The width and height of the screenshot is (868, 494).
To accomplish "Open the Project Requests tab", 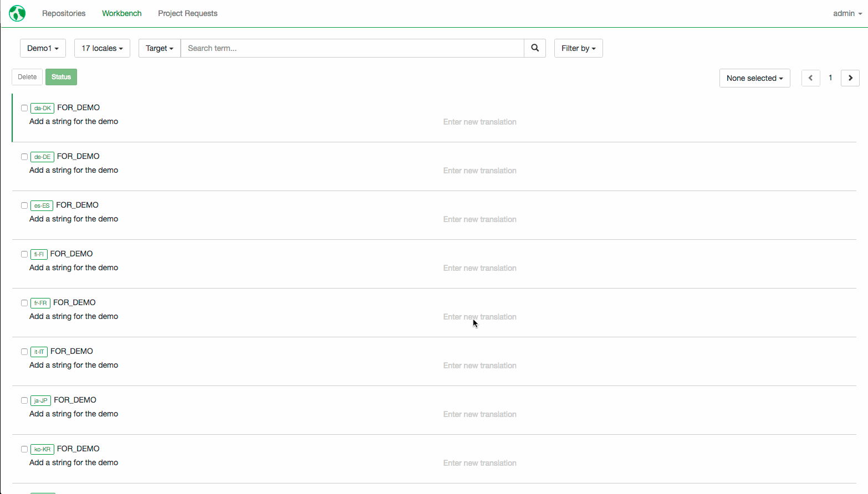I will 187,13.
